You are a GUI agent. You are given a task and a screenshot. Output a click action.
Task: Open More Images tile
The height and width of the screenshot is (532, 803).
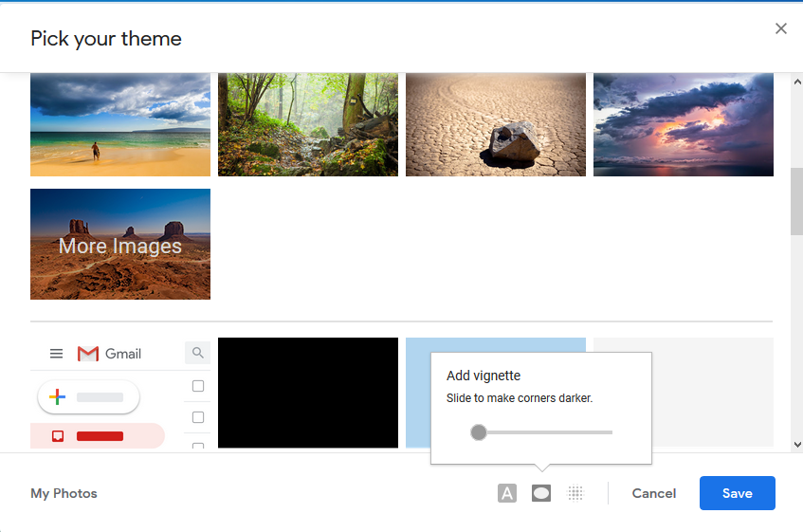coord(120,245)
